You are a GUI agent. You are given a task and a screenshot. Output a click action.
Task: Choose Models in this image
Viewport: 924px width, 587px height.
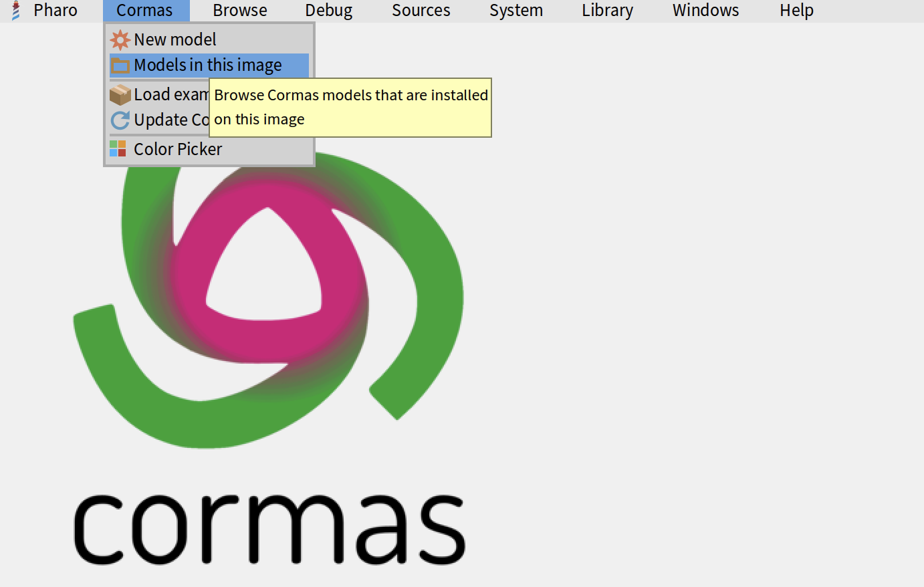(x=208, y=66)
